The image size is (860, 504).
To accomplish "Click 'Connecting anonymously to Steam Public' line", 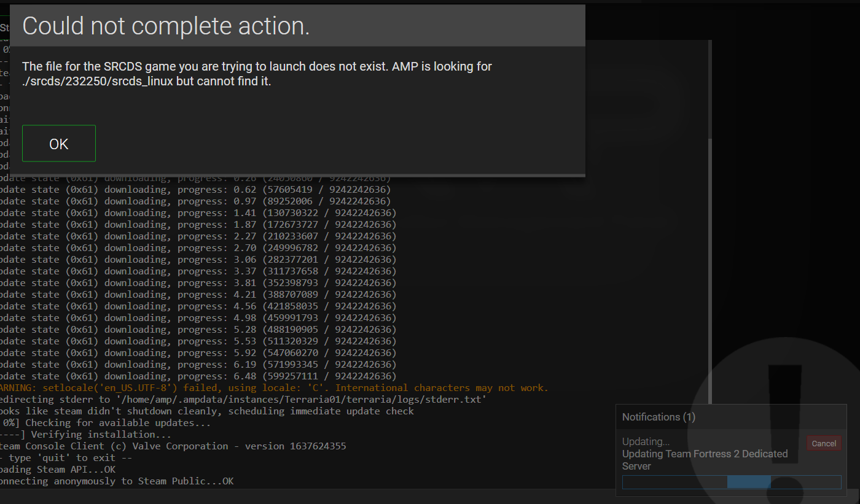I will (117, 481).
